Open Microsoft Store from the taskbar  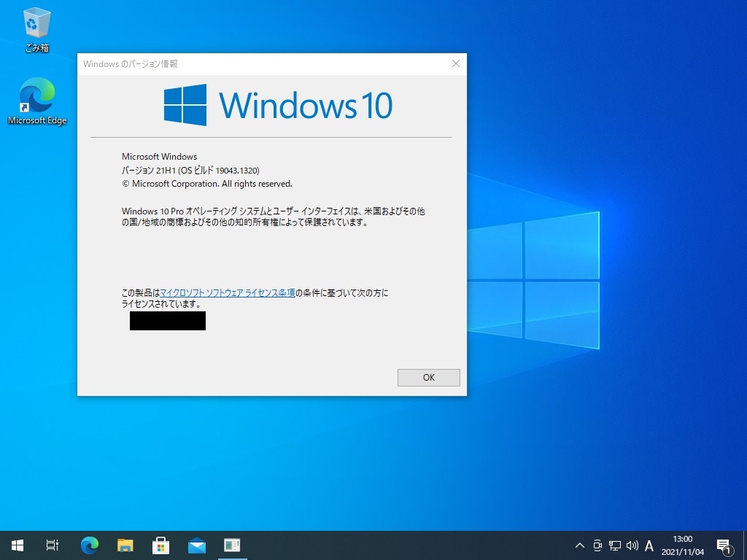coord(160,545)
